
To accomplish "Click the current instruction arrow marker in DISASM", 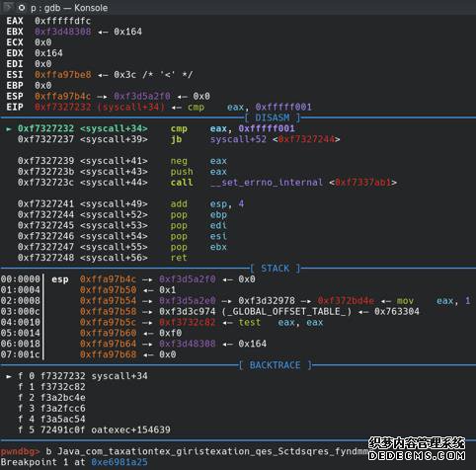I will coord(9,128).
